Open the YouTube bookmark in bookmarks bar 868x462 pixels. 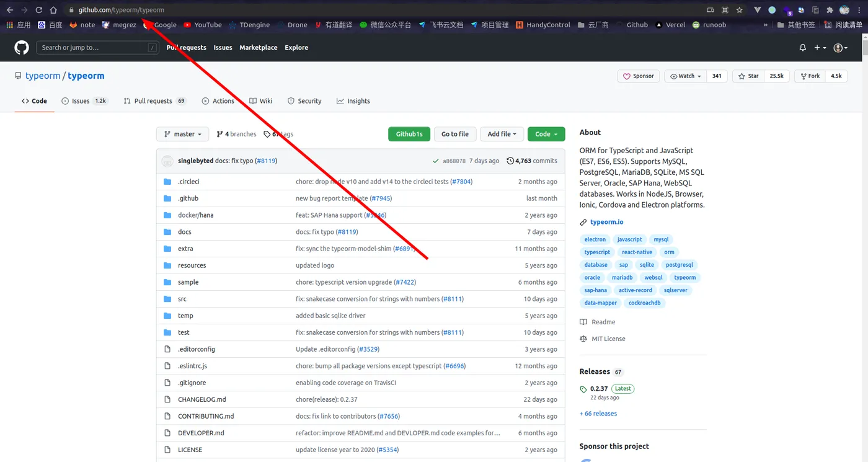[203, 25]
